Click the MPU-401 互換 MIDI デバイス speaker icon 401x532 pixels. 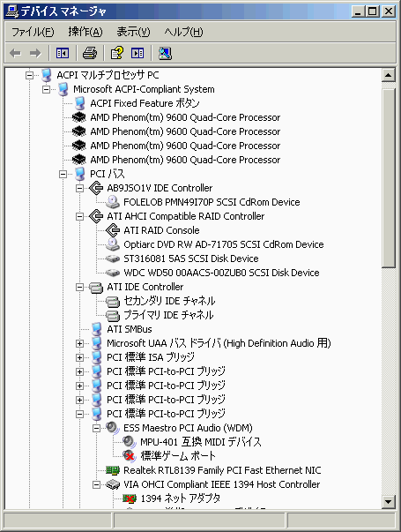[130, 442]
